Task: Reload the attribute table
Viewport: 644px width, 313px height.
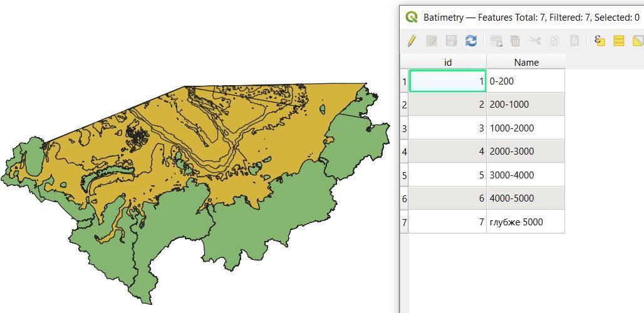Action: click(x=471, y=41)
